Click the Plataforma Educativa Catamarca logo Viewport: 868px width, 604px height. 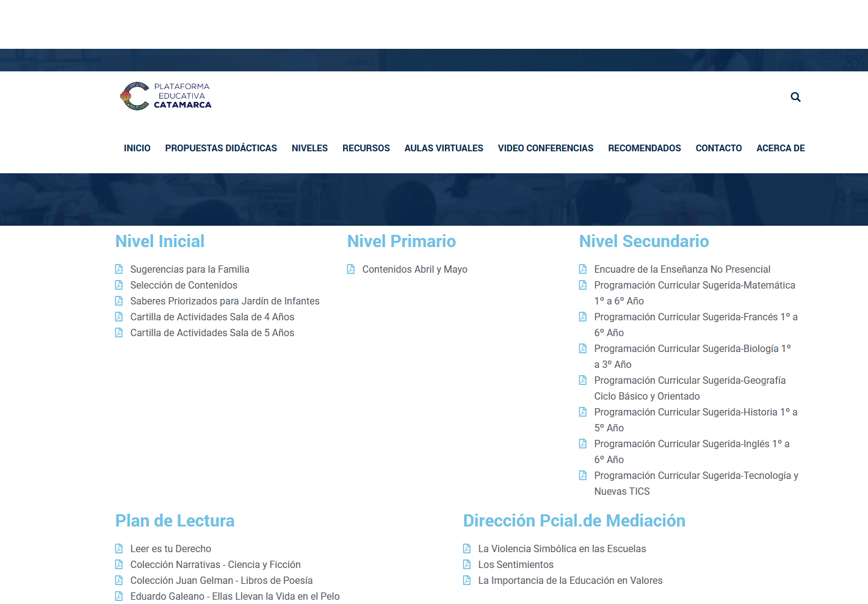pos(165,96)
